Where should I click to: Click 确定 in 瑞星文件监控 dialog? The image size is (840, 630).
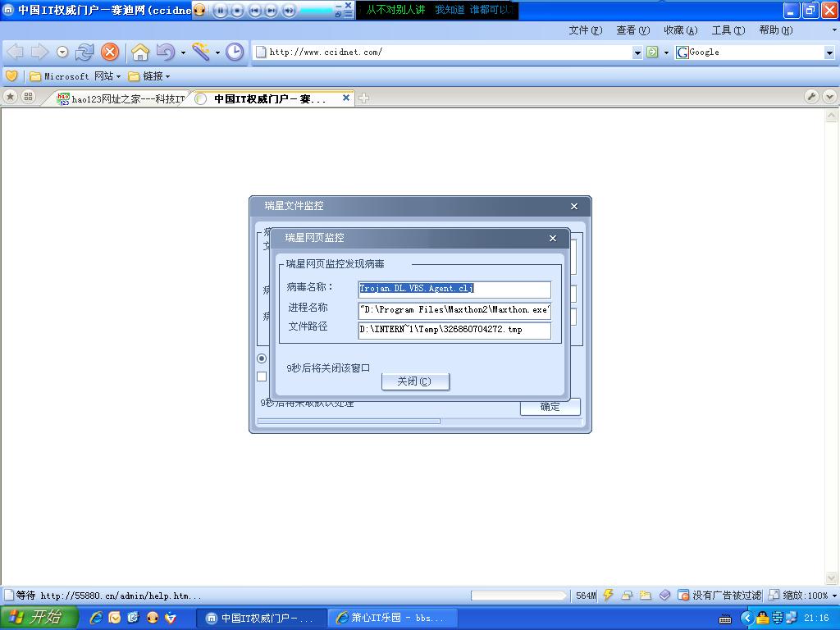click(x=550, y=406)
